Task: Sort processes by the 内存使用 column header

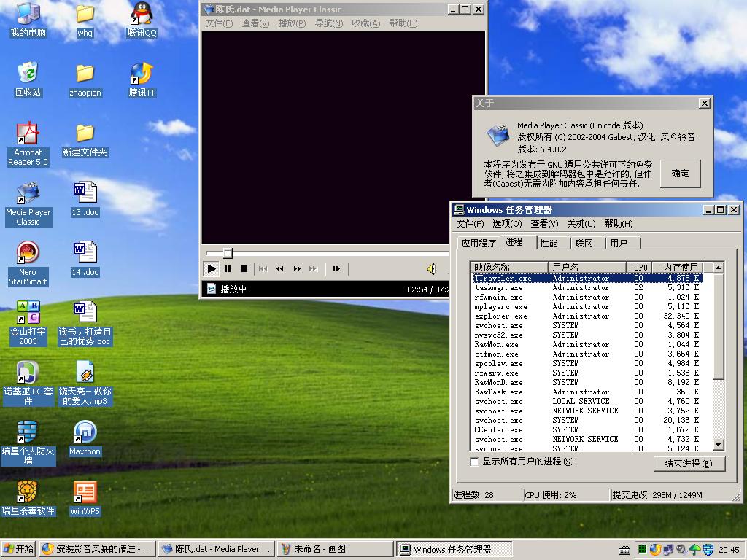Action: click(x=676, y=267)
